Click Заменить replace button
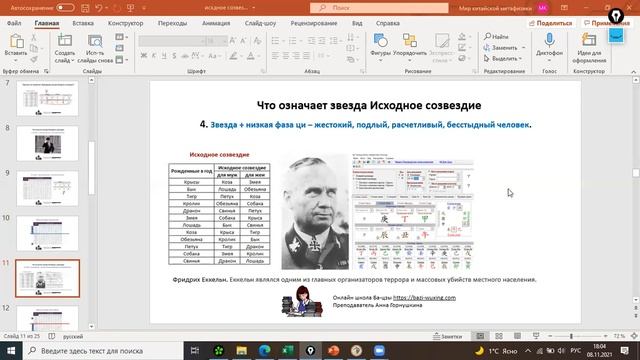The width and height of the screenshot is (640, 360). pos(501,48)
